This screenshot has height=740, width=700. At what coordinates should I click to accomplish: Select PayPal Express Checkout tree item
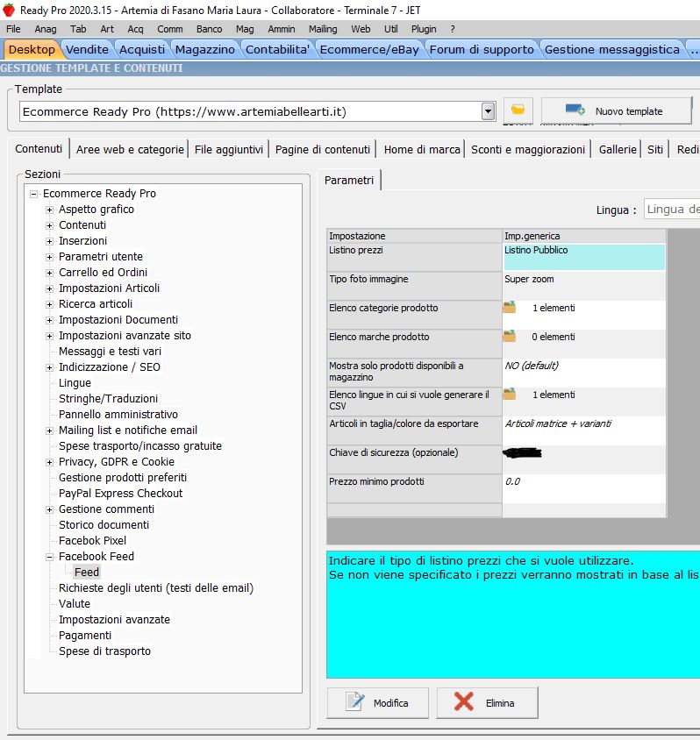point(120,494)
